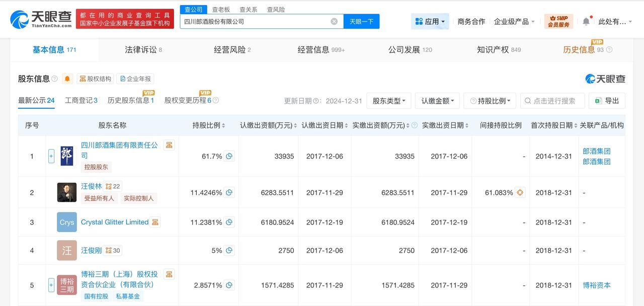Switch to 法律诉讼 tab
644x306 pixels.
(x=143, y=50)
